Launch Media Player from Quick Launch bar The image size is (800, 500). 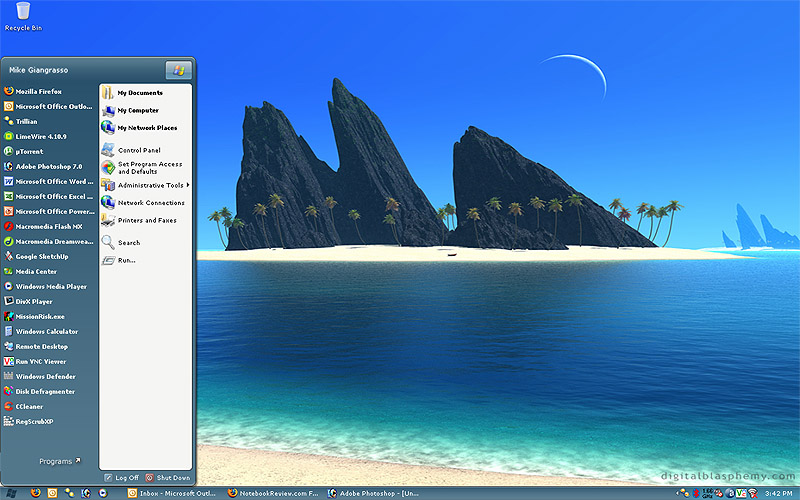click(103, 493)
